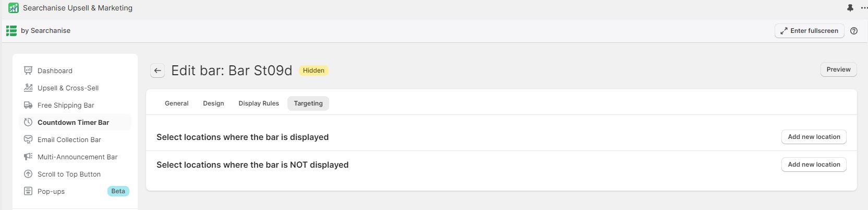868x210 pixels.
Task: Click the Pop-ups sidebar icon
Action: pos(28,191)
